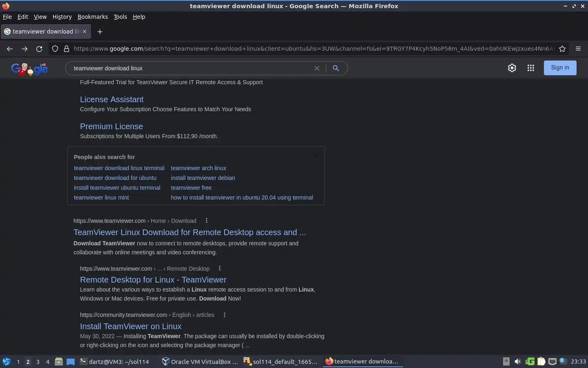Dismiss the People also search for box

[316, 155]
